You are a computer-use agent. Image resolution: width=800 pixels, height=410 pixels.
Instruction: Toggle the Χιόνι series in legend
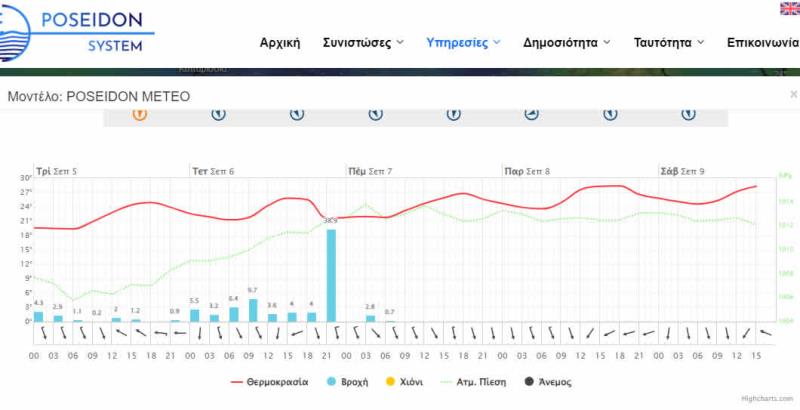404,382
